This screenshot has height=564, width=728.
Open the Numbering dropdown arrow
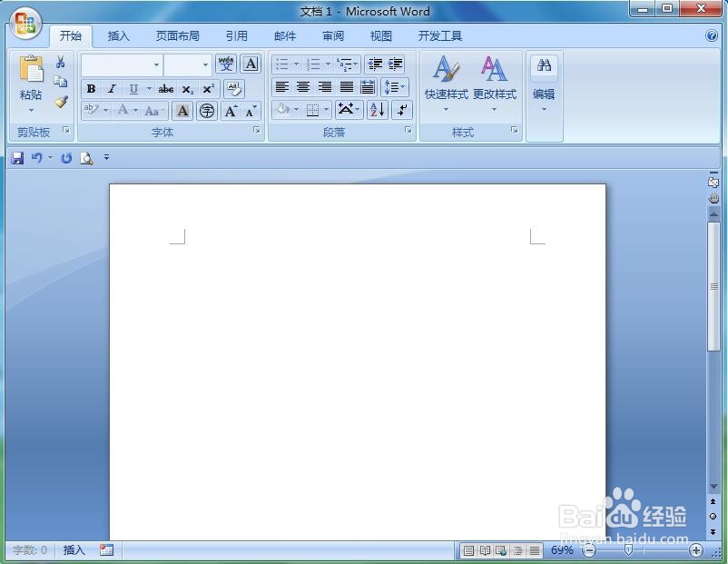(x=328, y=64)
